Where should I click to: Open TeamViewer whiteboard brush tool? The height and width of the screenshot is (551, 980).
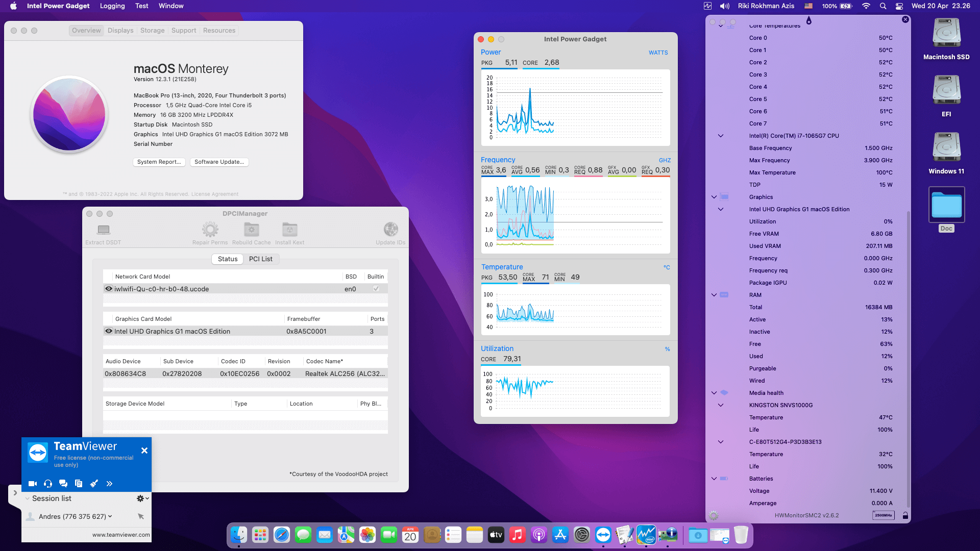pos(94,484)
